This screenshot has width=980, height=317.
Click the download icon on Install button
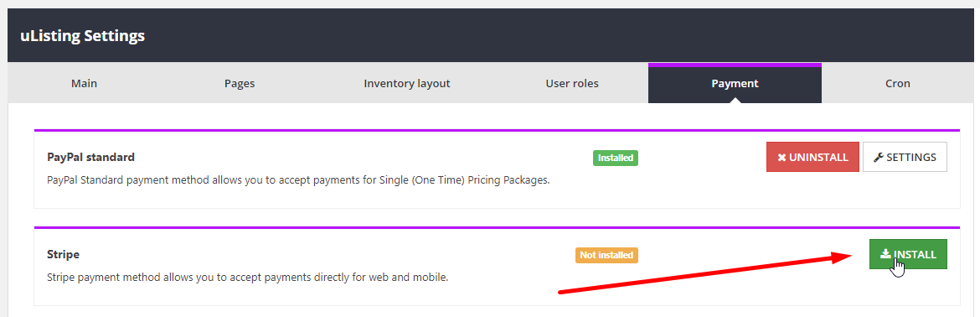pyautogui.click(x=885, y=254)
